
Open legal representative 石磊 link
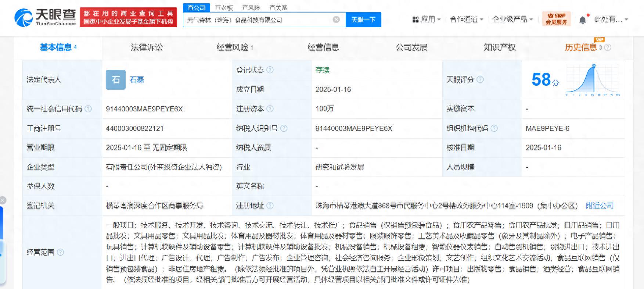137,80
